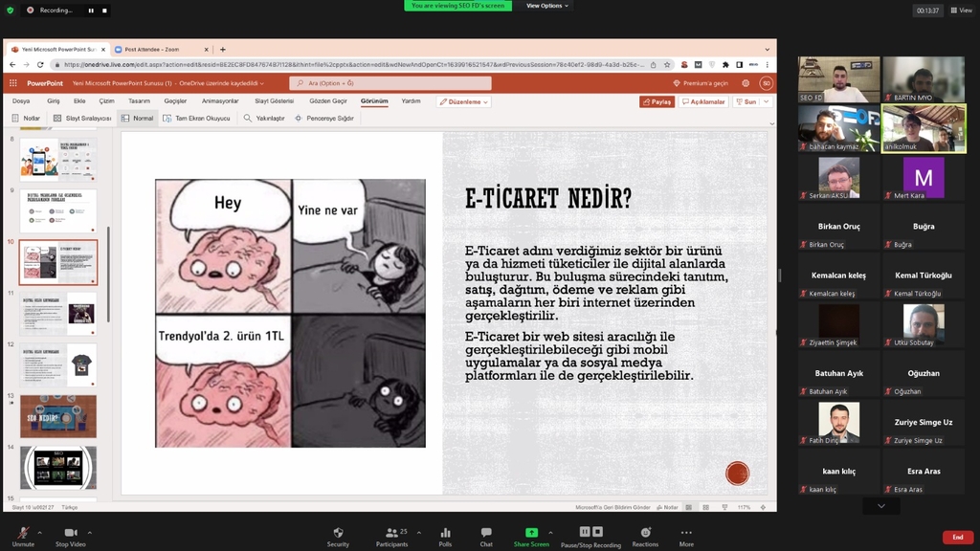980x551 pixels.
Task: Pause the recording from bottom toolbar
Action: 585,532
